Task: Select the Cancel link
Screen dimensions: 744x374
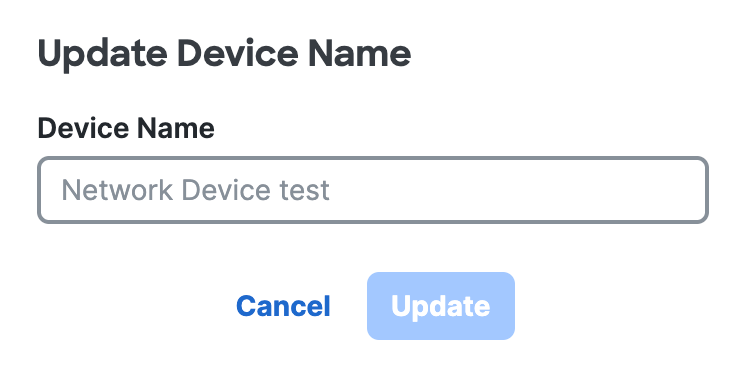Action: tap(283, 306)
